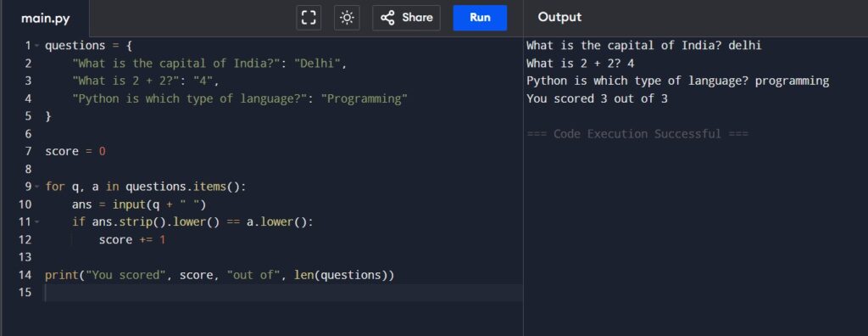Click the score += 1 line

click(132, 239)
